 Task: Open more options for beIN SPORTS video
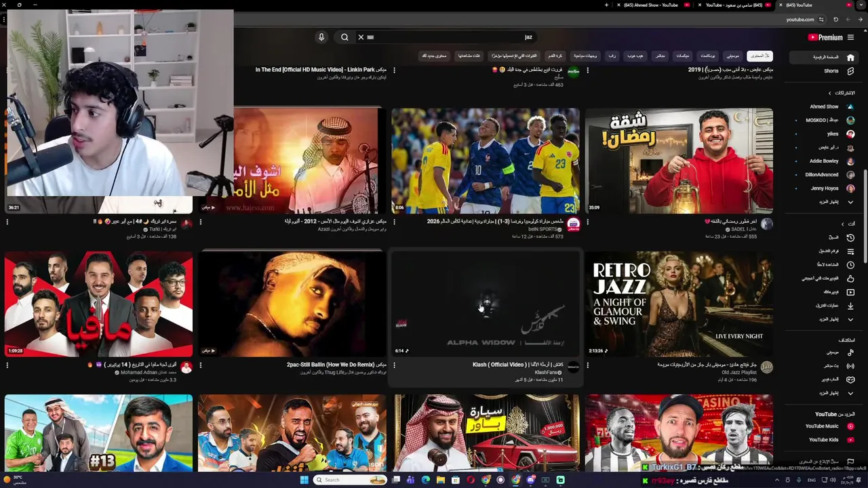pos(394,222)
